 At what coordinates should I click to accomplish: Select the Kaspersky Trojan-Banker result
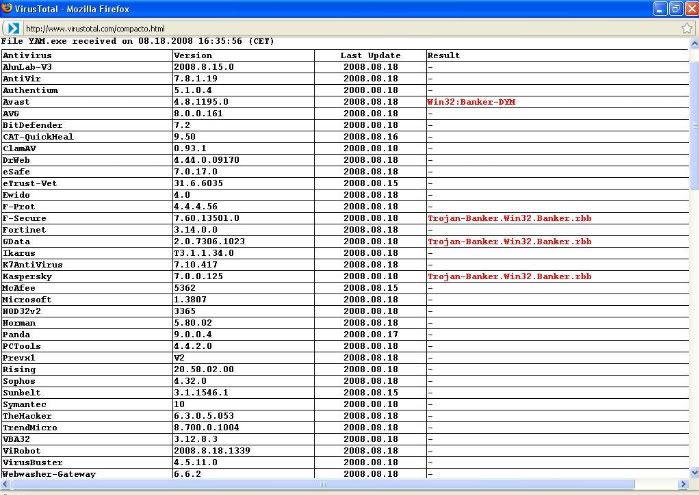click(509, 276)
